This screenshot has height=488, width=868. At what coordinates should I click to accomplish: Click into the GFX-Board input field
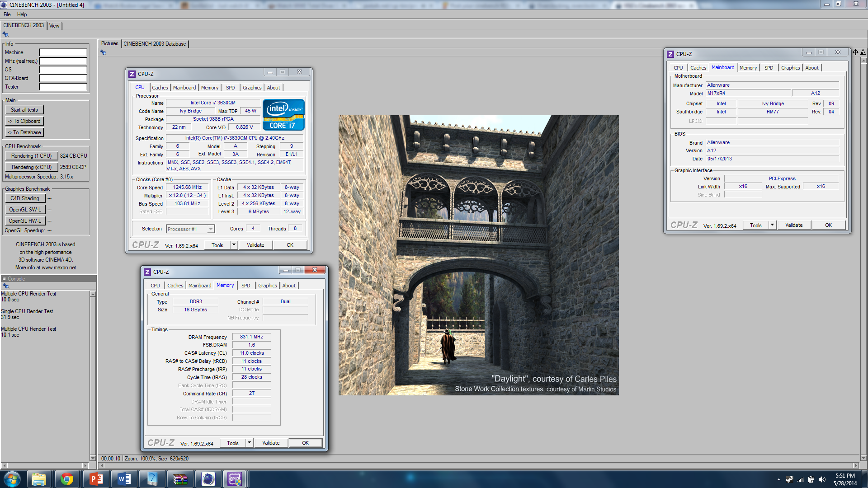pyautogui.click(x=63, y=78)
